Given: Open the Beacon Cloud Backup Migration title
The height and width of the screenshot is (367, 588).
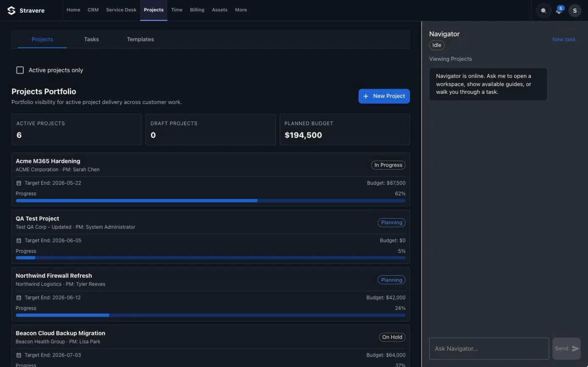Looking at the screenshot, I should [x=61, y=333].
